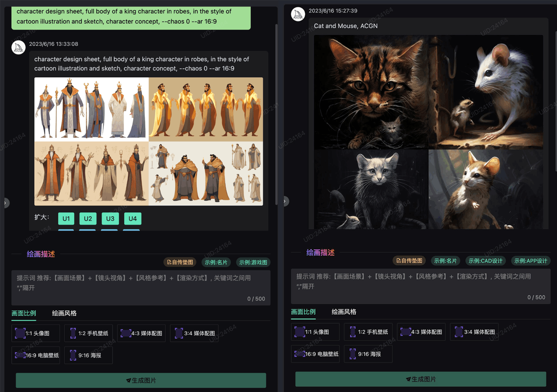
Task: Click the 16:9 电脑壁纸 ratio icon in right panel
Action: (299, 354)
